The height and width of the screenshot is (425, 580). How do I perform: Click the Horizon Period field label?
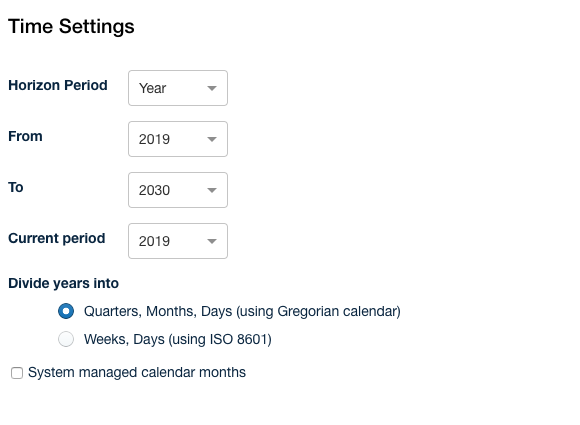[x=58, y=85]
